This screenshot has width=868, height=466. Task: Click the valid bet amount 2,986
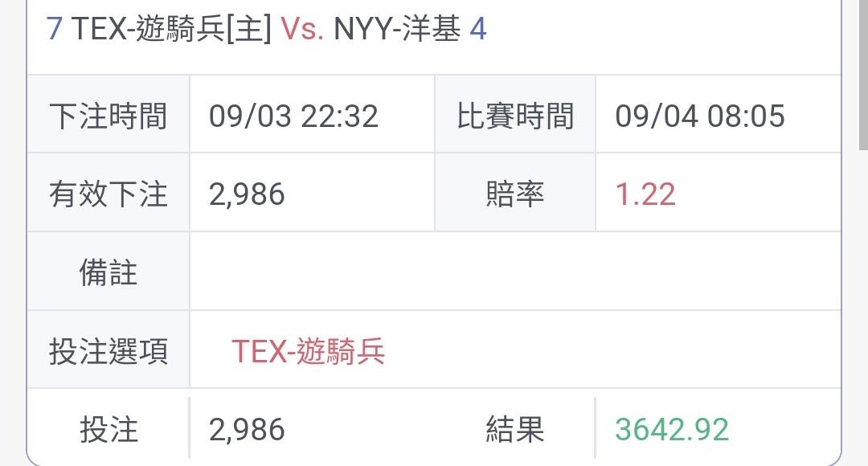[x=247, y=194]
